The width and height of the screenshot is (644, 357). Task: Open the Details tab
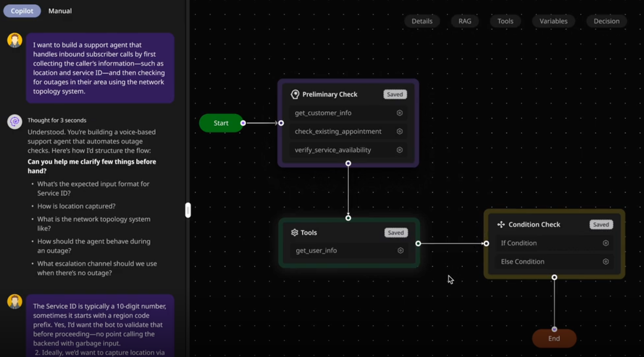click(x=422, y=21)
